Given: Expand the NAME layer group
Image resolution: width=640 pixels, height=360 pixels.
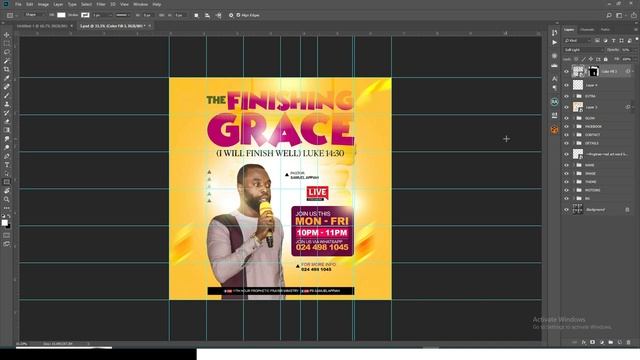Looking at the screenshot, I should point(573,165).
